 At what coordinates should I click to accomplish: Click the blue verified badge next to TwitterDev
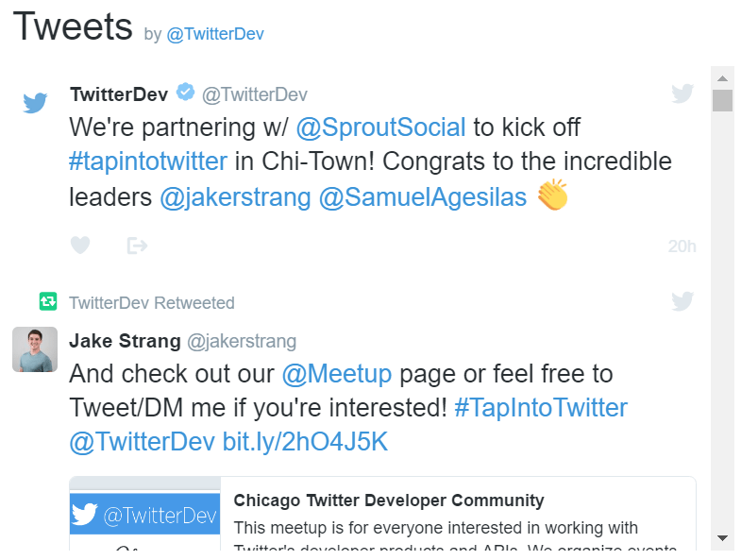(185, 92)
